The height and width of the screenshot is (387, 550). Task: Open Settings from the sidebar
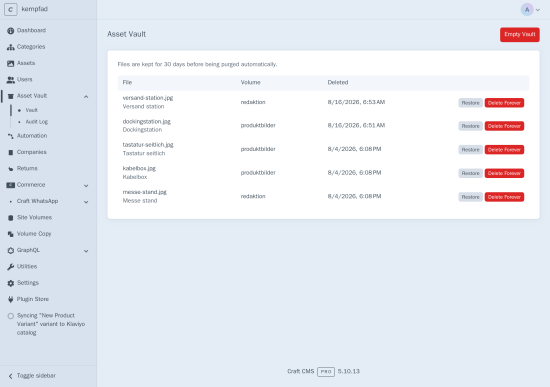pos(28,283)
